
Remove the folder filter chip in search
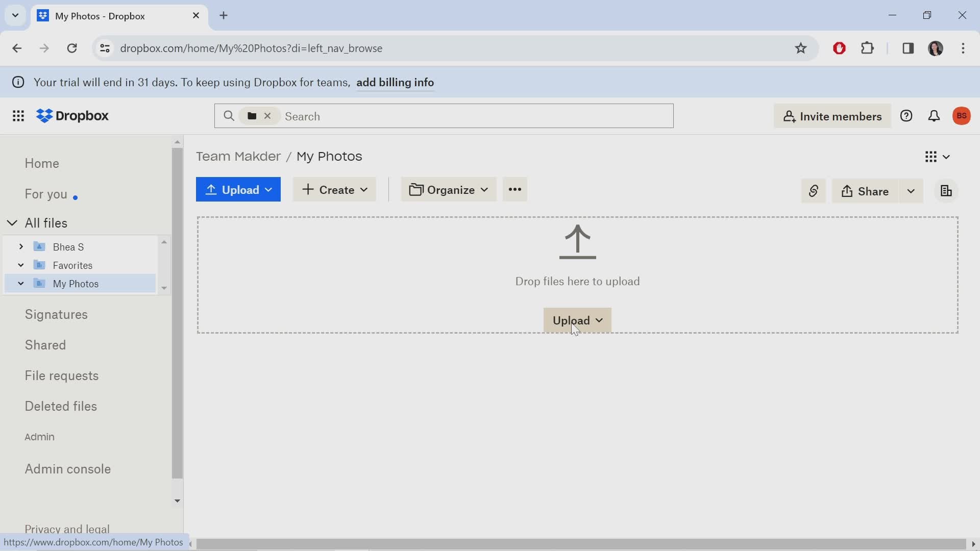(267, 116)
